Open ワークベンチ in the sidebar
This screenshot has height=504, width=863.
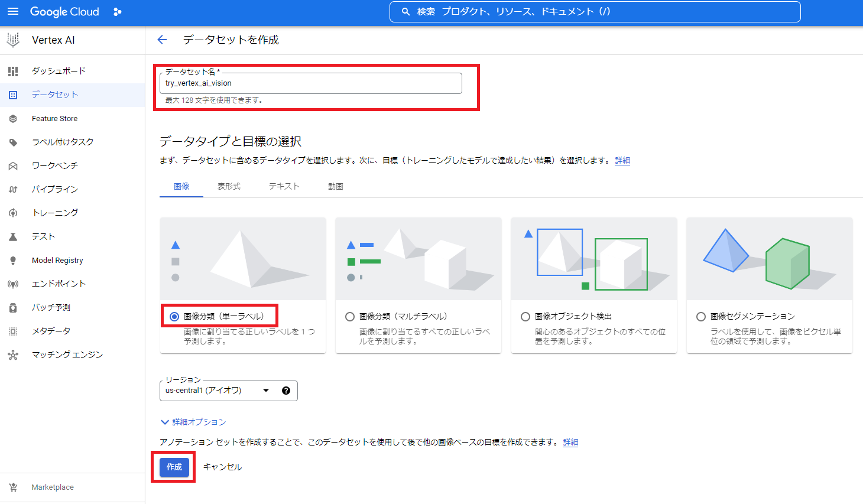pos(55,166)
